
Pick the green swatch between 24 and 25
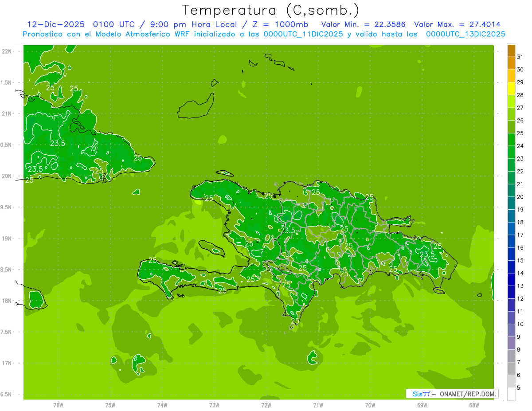click(511, 140)
